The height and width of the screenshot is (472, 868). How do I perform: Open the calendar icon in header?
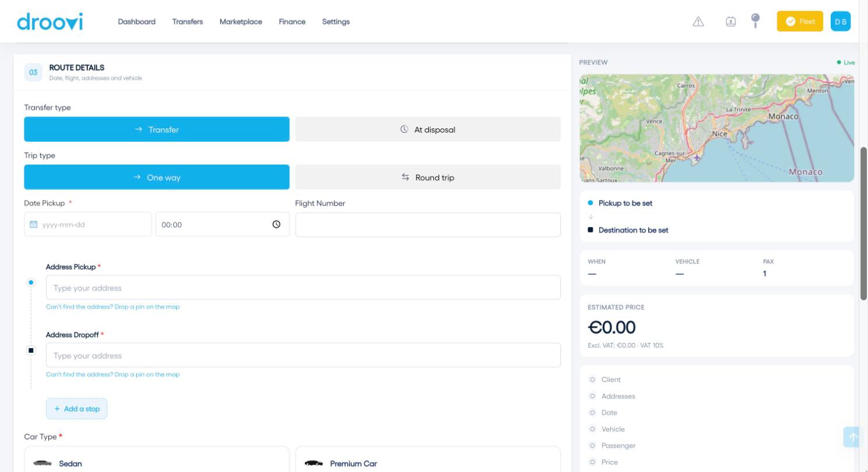click(731, 22)
